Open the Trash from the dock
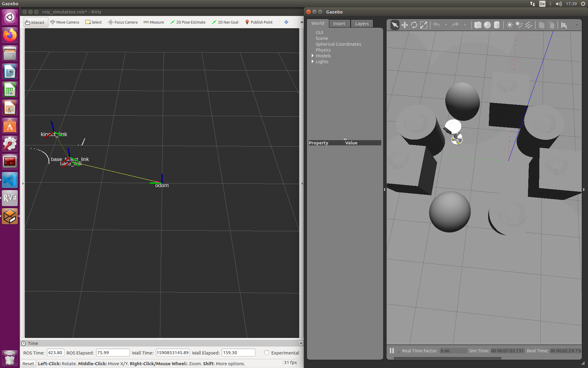Screen dimensions: 588x368 (10, 358)
